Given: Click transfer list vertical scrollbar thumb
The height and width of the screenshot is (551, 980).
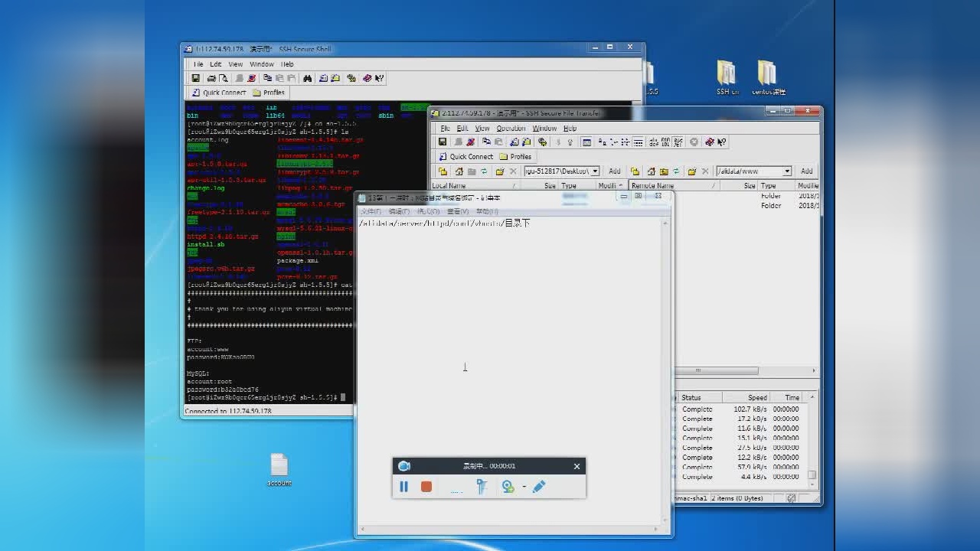Looking at the screenshot, I should (812, 474).
